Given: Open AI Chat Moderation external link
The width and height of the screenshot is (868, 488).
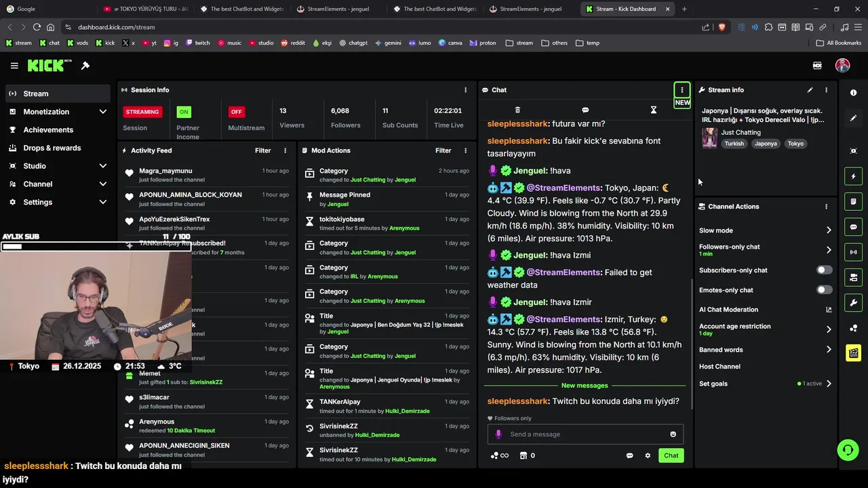Looking at the screenshot, I should (x=829, y=310).
